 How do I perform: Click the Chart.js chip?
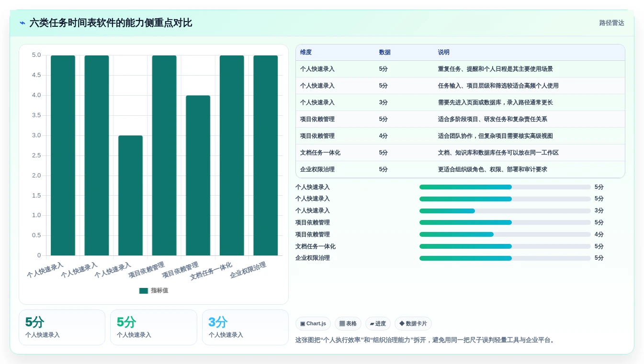[313, 324]
